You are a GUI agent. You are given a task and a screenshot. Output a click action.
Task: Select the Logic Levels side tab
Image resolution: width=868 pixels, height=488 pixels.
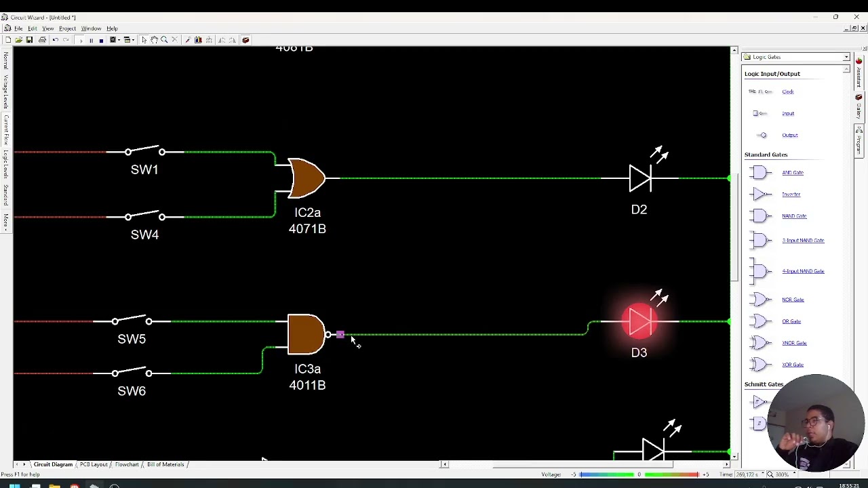coord(5,165)
